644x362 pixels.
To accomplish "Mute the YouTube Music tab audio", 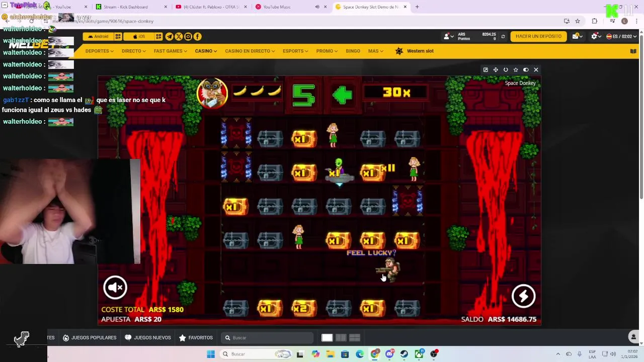I will coord(317,7).
